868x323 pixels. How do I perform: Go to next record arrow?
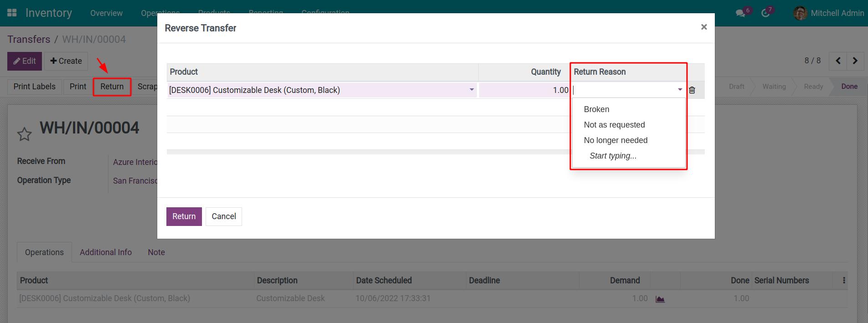[x=855, y=61]
